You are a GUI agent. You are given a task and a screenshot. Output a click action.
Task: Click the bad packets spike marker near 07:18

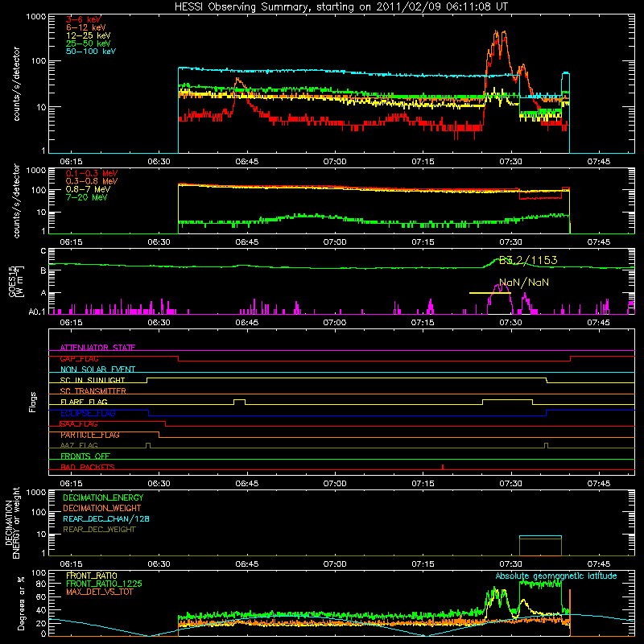pos(442,467)
